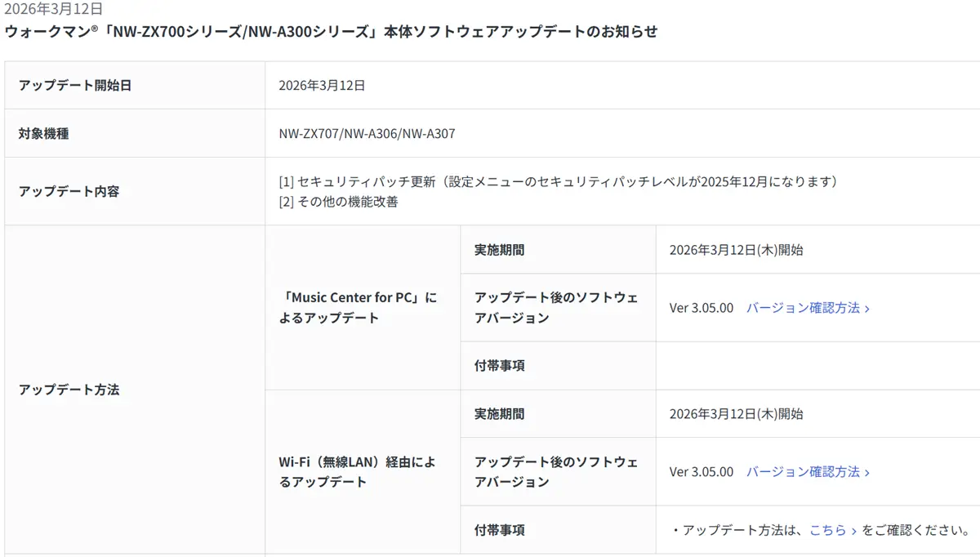The width and height of the screenshot is (980, 557).
Task: Click the 「Music Center for PC」によるアップデート cell
Action: point(358,308)
